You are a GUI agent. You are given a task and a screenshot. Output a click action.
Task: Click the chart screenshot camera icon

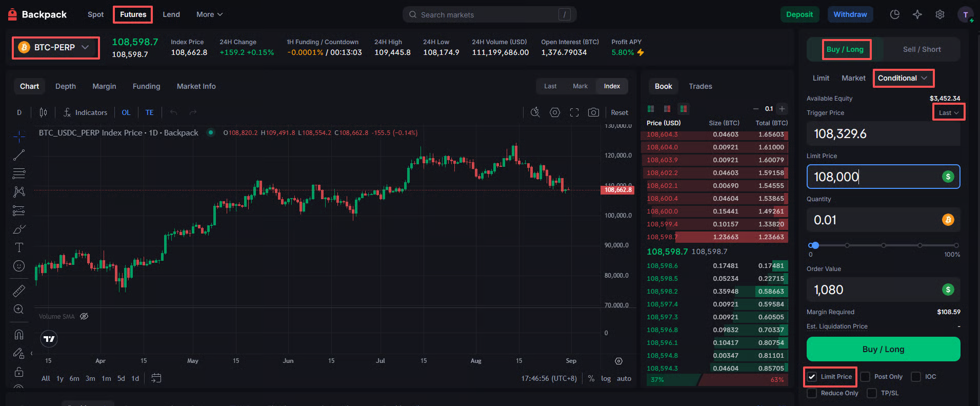(x=593, y=112)
